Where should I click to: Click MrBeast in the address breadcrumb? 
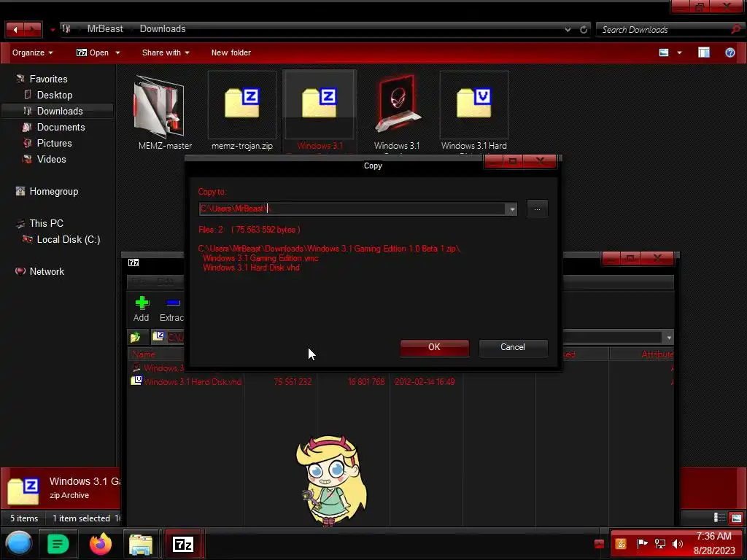point(105,29)
